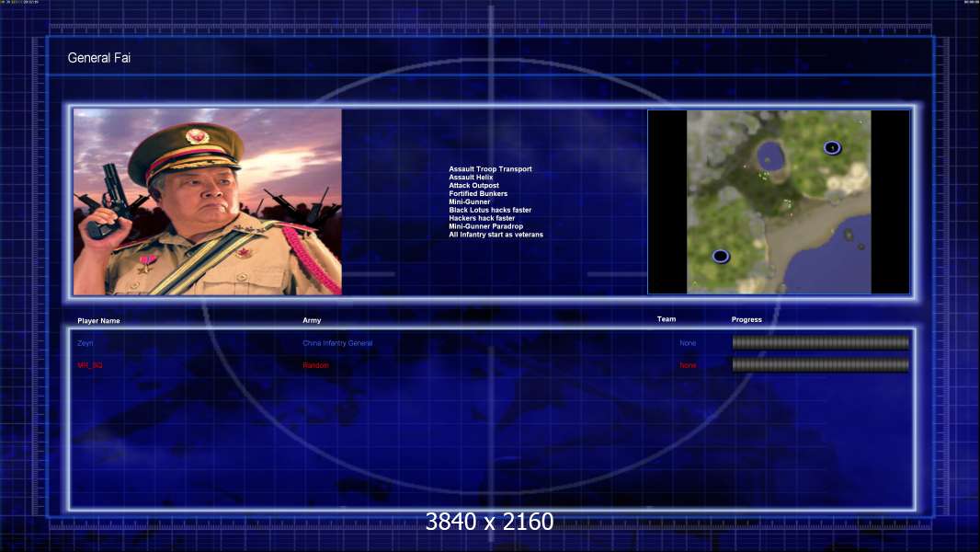Viewport: 980px width, 552px height.
Task: Click the General Fai portrait image
Action: 208,201
